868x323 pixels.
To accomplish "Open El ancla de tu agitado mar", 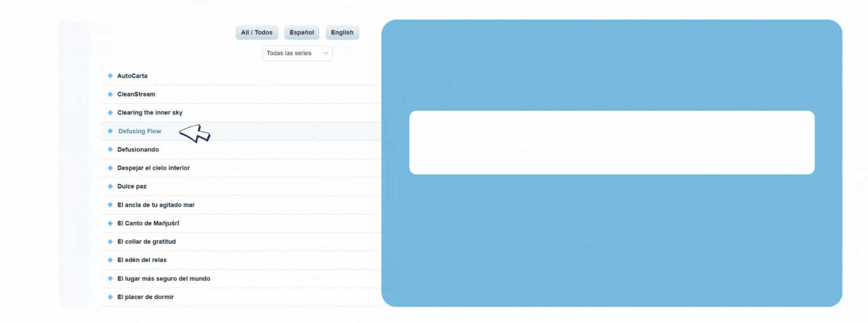I will click(156, 205).
